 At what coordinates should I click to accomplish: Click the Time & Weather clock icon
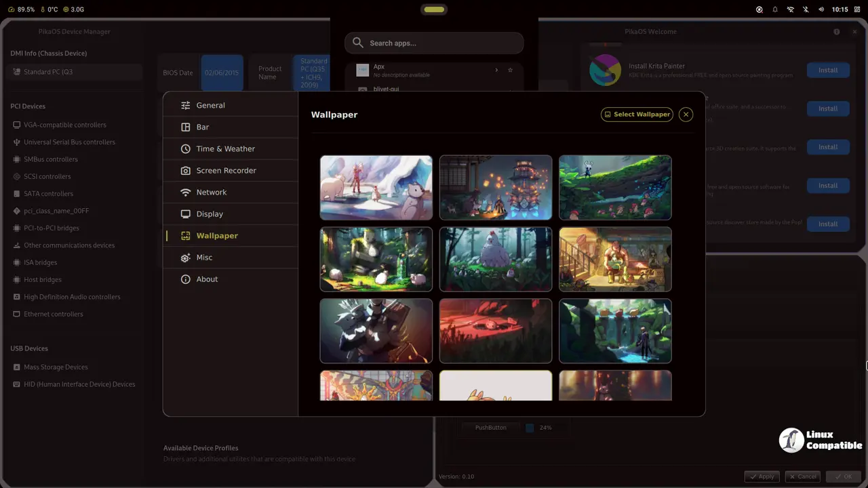point(186,149)
